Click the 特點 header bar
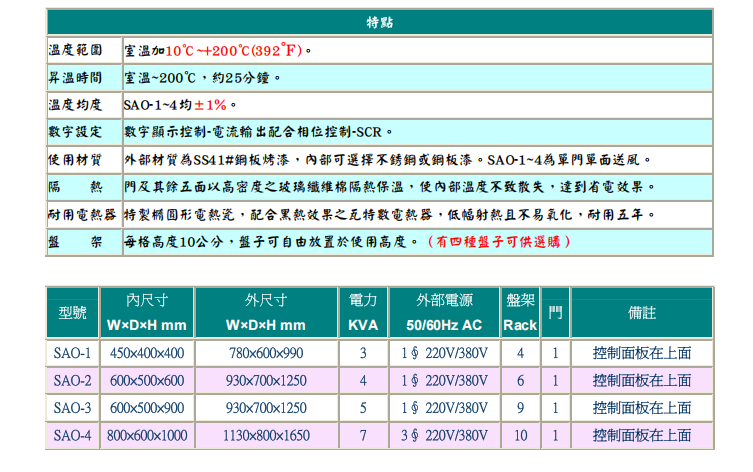 click(379, 22)
